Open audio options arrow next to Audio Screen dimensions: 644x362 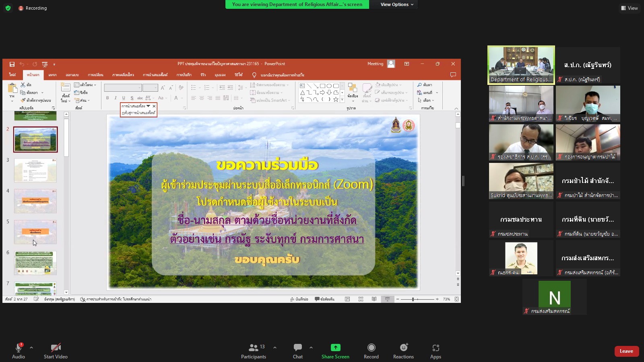(31, 348)
